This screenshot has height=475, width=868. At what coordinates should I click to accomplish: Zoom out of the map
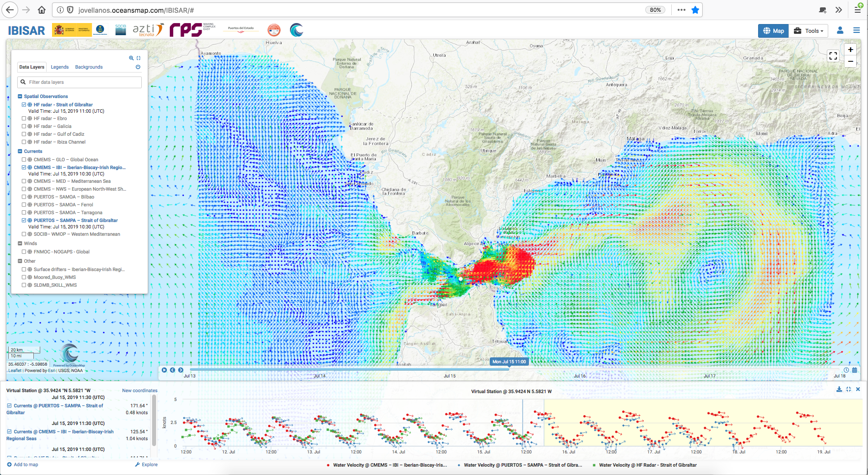(850, 62)
